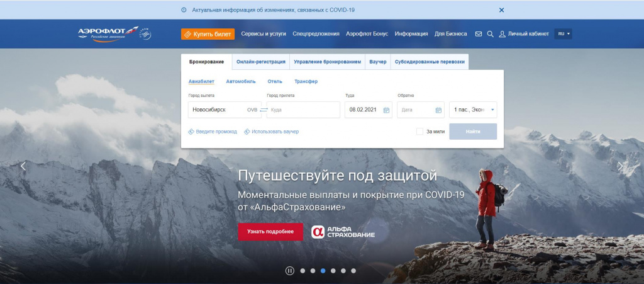Enable the За мили checkbox
The width and height of the screenshot is (644, 284).
419,132
